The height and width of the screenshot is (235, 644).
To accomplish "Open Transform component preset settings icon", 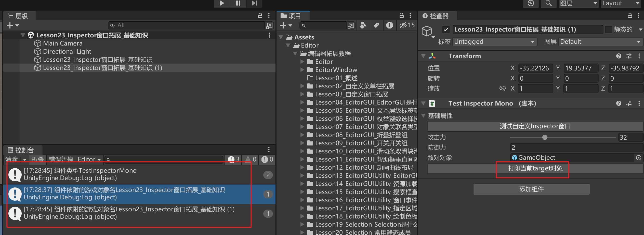I will [629, 56].
